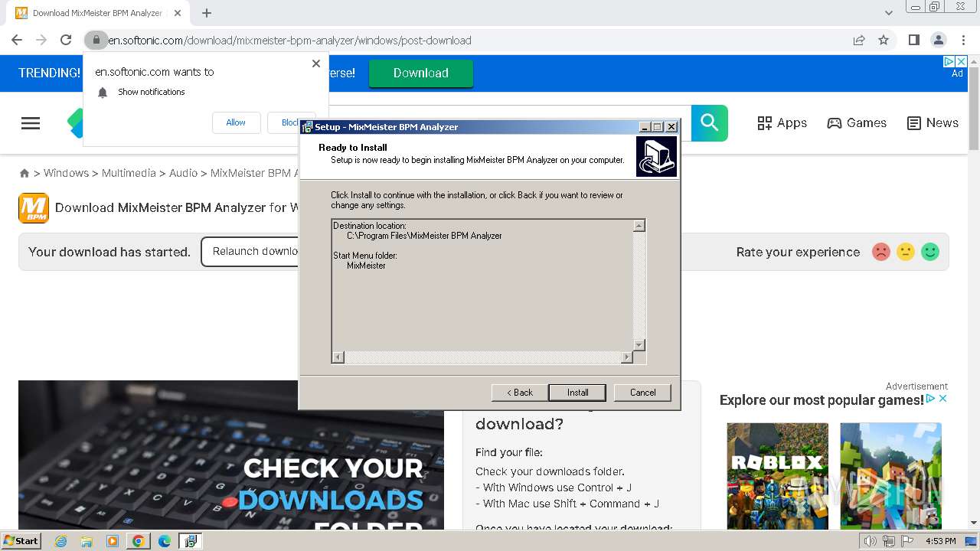Go Back in the setup wizard
Viewport: 980px width, 551px height.
[519, 393]
